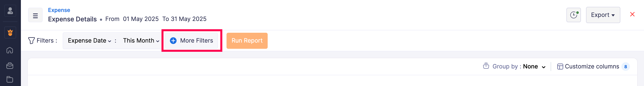This screenshot has height=86, width=644.
Task: Open the orange crown icon in sidebar
Action: click(x=10, y=33)
